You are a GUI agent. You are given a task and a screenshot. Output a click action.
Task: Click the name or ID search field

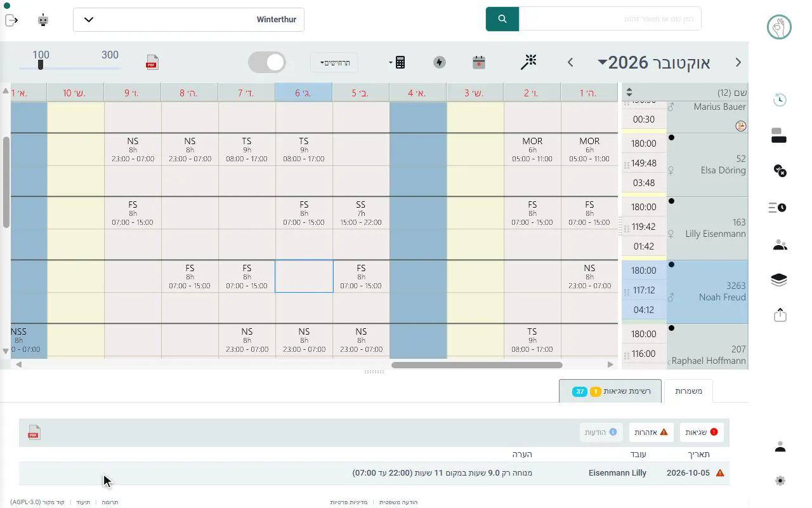click(x=610, y=19)
